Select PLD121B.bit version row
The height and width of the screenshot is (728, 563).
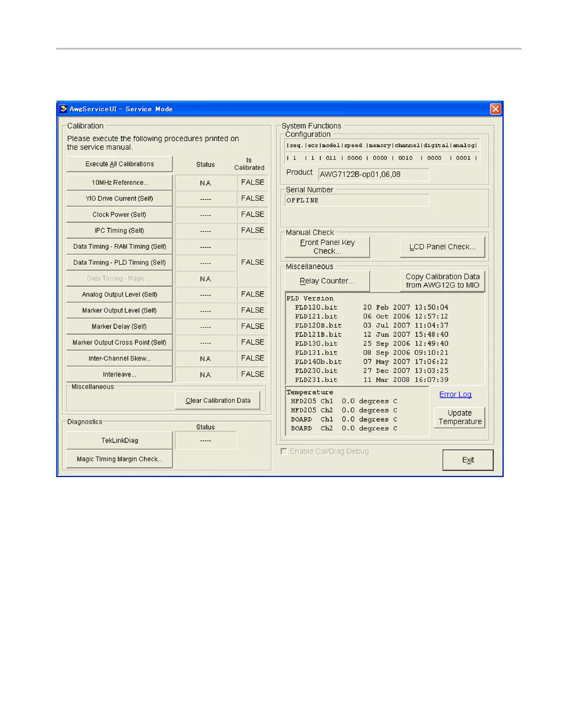click(372, 335)
